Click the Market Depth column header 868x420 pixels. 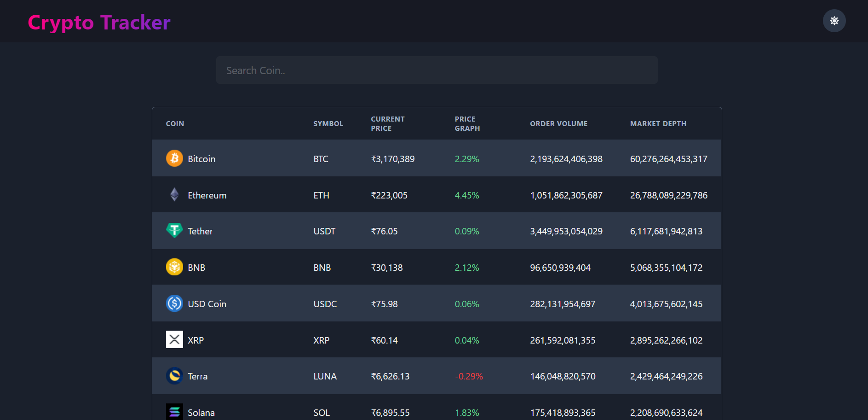(658, 124)
